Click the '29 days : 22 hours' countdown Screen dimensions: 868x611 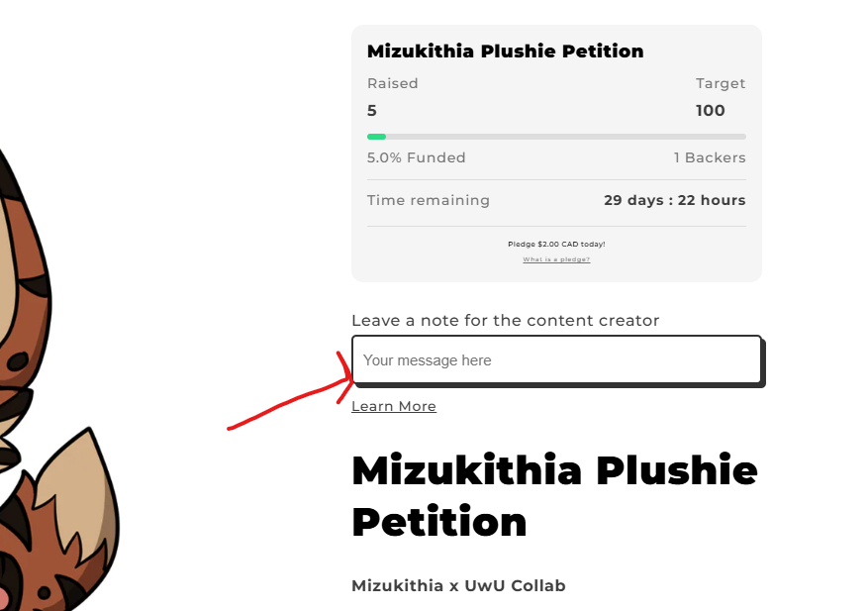(x=674, y=200)
